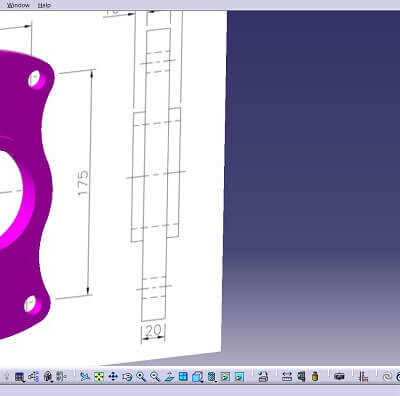Click the padlock-shaped toolbar icon
The height and width of the screenshot is (396, 400).
48,377
